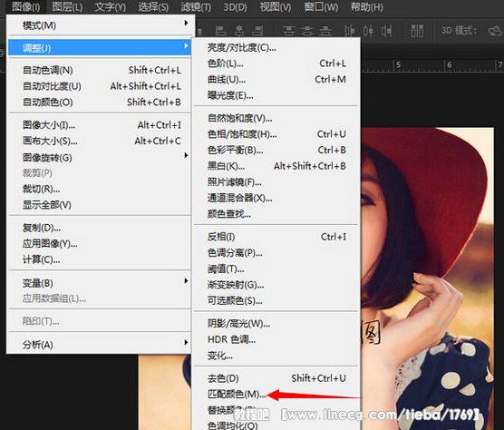Select 颜色查找... adjustment

276,213
